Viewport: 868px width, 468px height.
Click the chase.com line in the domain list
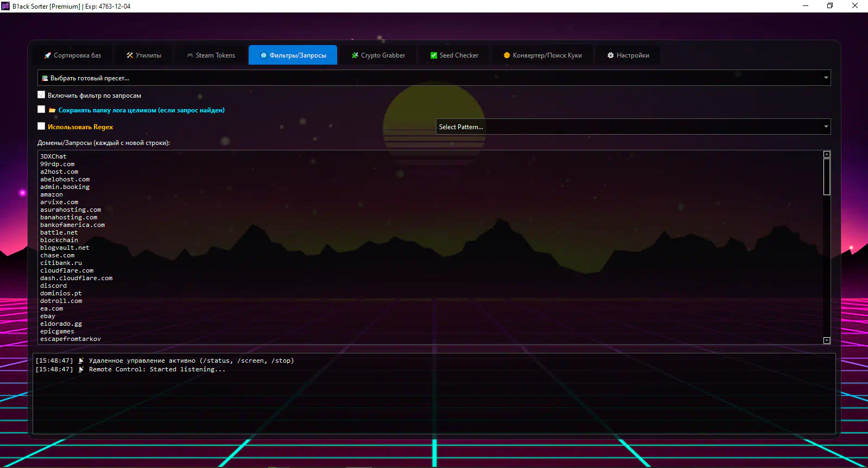pos(58,255)
